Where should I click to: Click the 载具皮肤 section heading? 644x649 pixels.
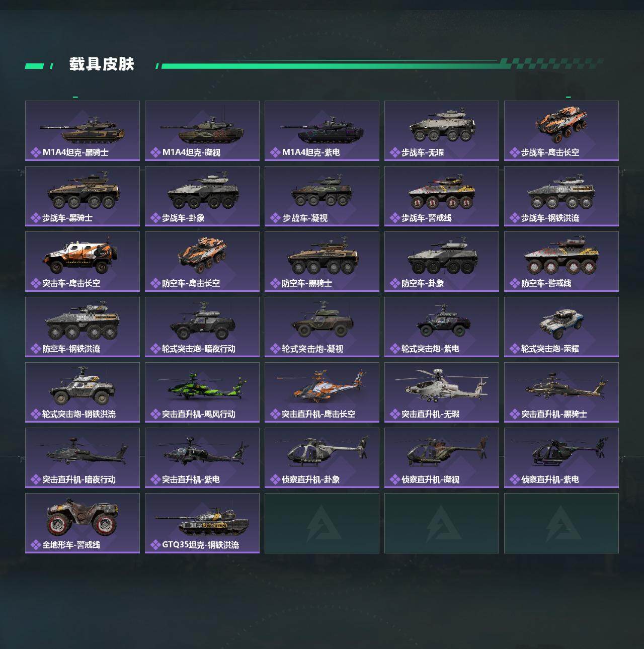click(x=102, y=64)
